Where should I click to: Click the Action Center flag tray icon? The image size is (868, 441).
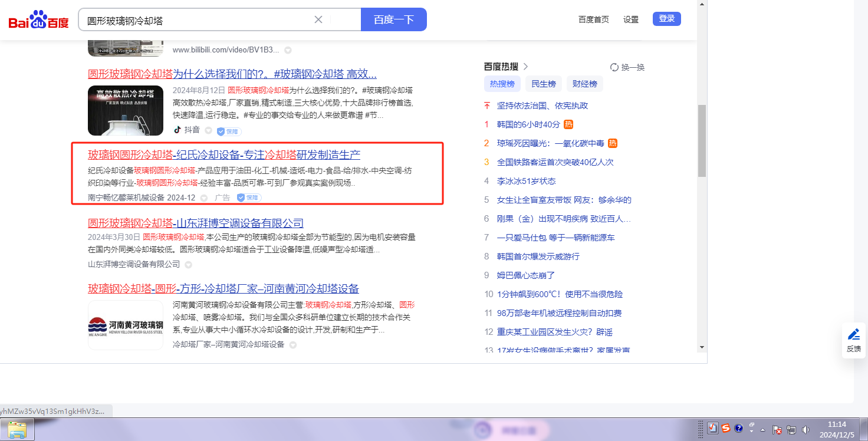(777, 430)
